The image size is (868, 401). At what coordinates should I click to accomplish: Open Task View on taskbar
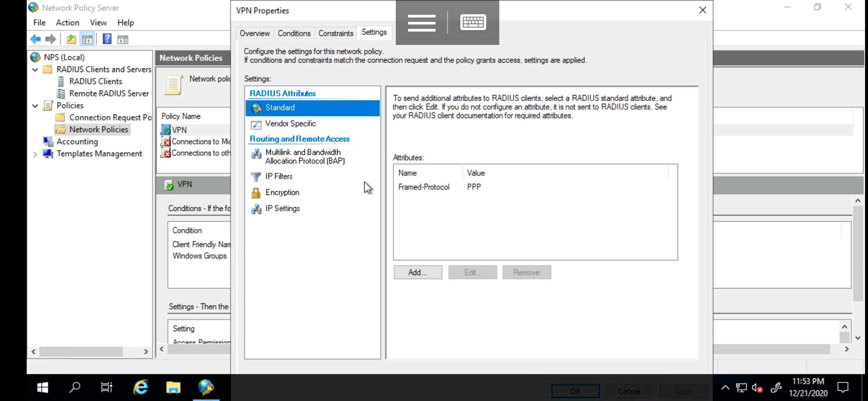(106, 388)
